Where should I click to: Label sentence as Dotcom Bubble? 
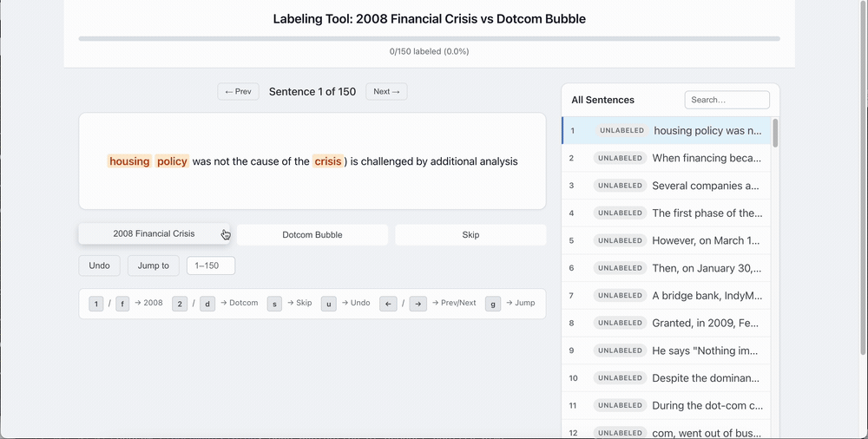312,235
